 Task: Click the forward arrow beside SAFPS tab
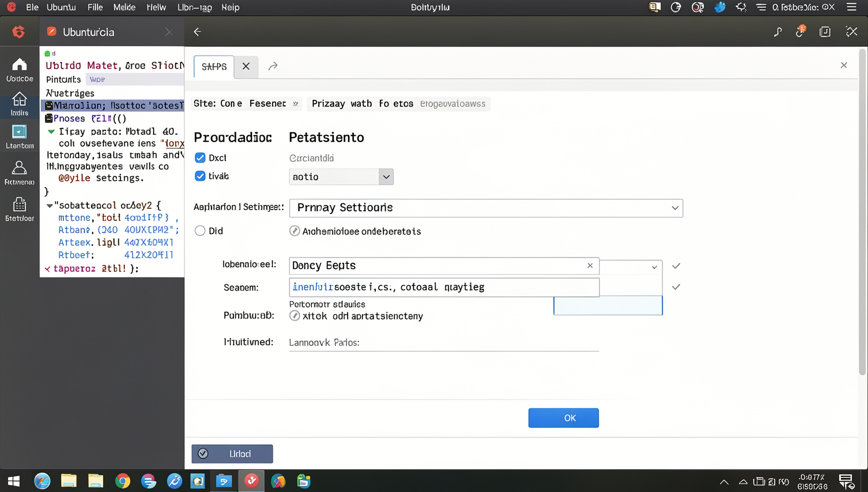pyautogui.click(x=273, y=66)
